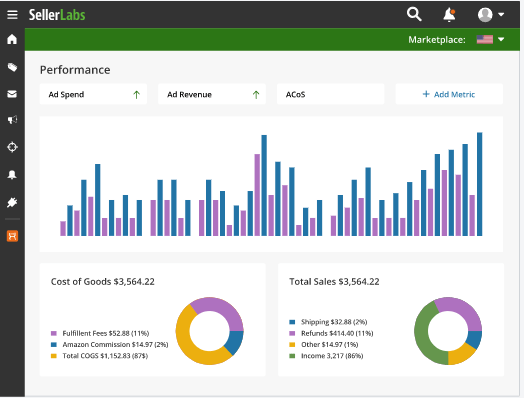Choose the ACoS metric card
The width and height of the screenshot is (524, 398).
[x=331, y=95]
